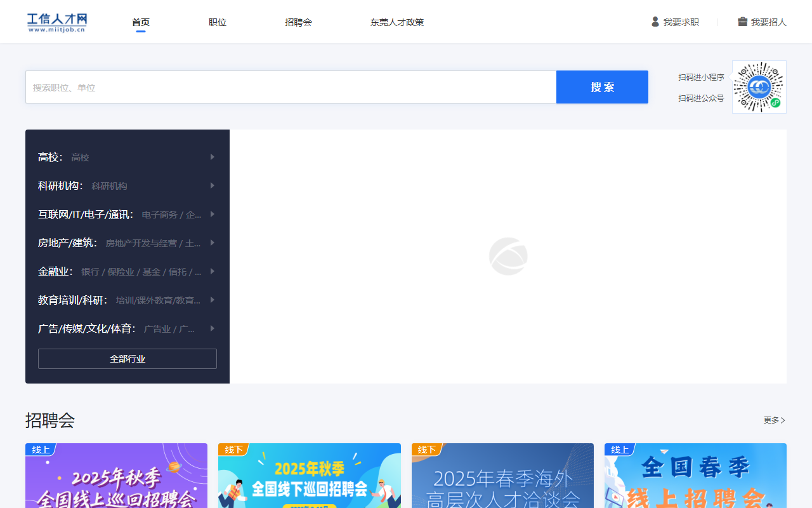Open the 2025年秋季全国线下巡回招聘会 card
The width and height of the screenshot is (812, 508).
click(x=310, y=476)
